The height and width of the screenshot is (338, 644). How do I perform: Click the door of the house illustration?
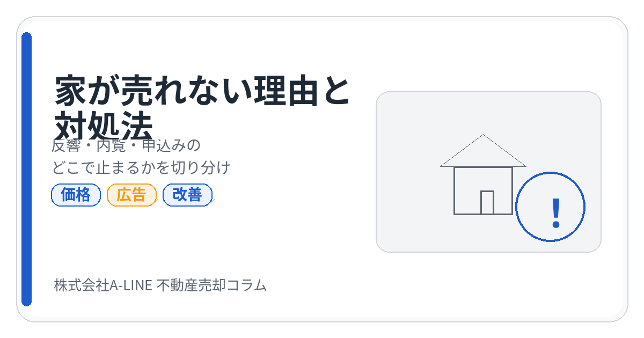click(487, 203)
